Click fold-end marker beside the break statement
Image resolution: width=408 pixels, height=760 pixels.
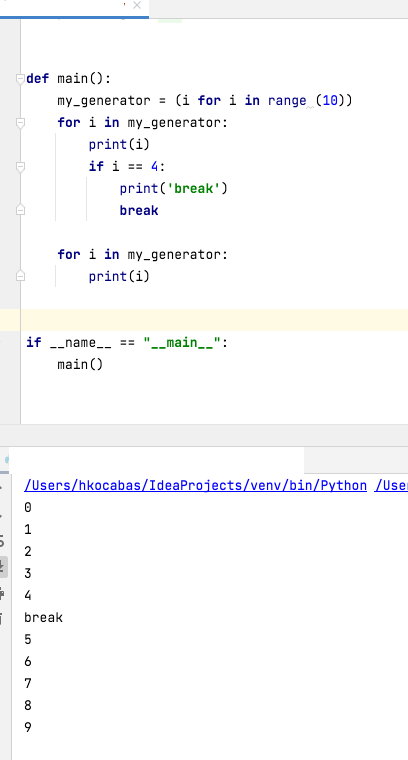(x=20, y=210)
